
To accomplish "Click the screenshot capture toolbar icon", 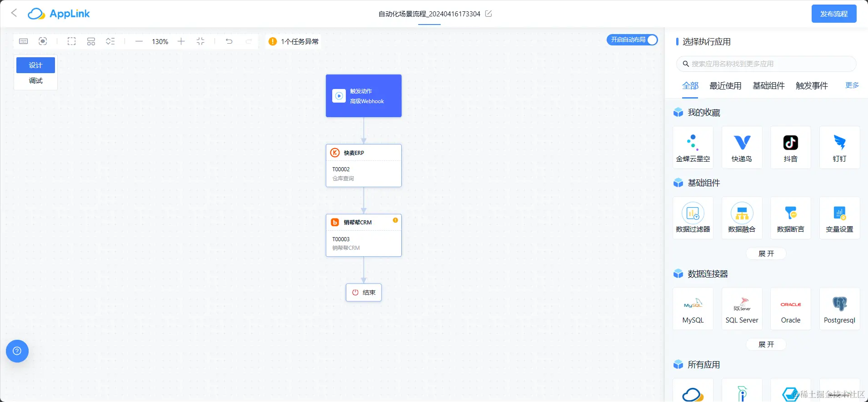I will pyautogui.click(x=43, y=41).
